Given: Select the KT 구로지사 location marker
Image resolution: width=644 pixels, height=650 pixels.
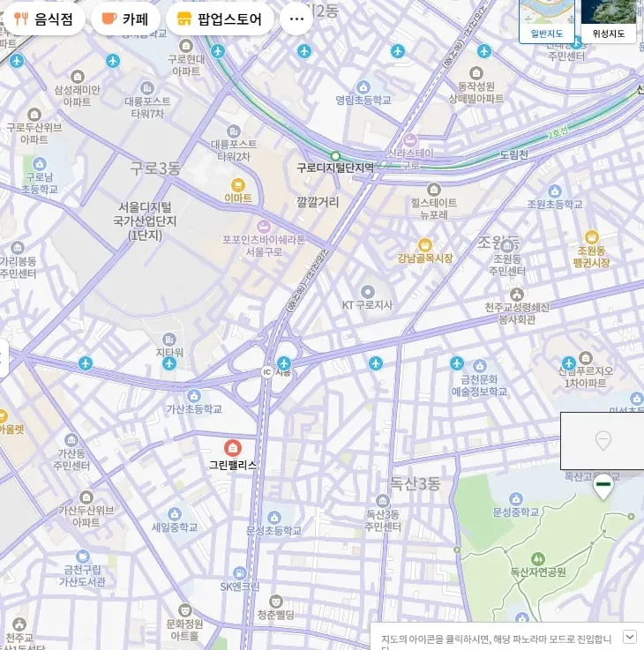Looking at the screenshot, I should (x=367, y=292).
